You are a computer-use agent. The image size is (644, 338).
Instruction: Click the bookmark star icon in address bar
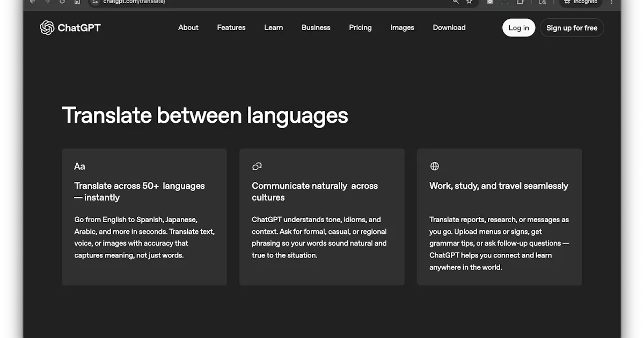[470, 2]
